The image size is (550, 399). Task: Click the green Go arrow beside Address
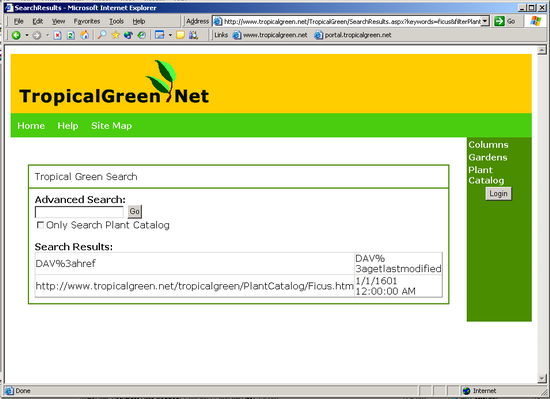[x=499, y=21]
